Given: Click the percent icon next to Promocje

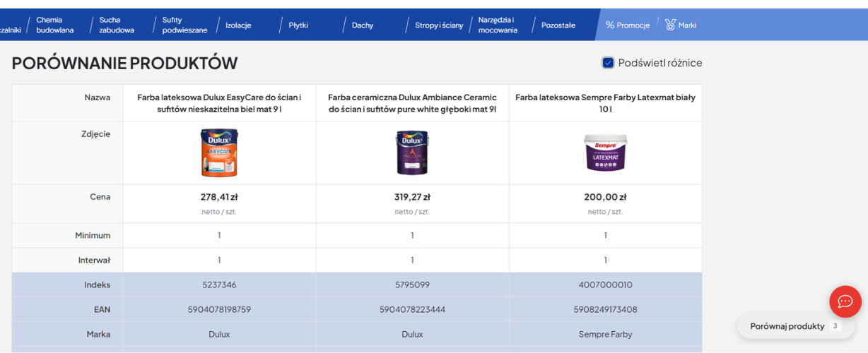Looking at the screenshot, I should pyautogui.click(x=610, y=25).
